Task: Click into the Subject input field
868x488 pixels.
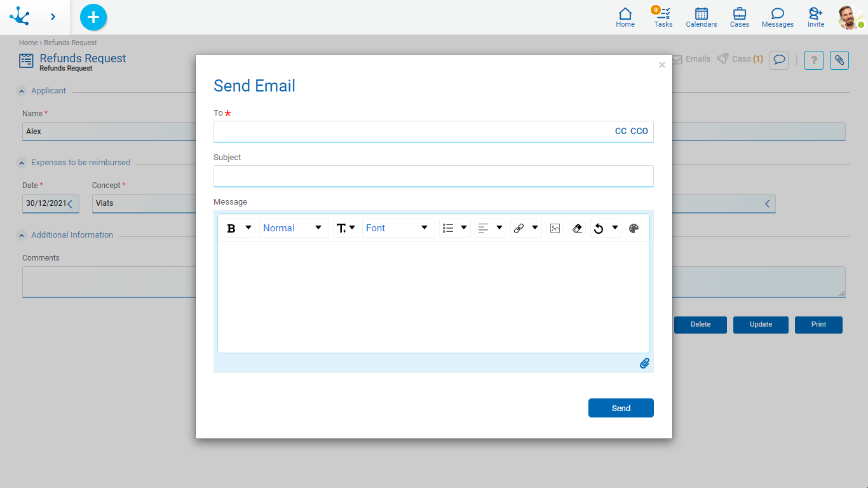Action: tap(433, 176)
